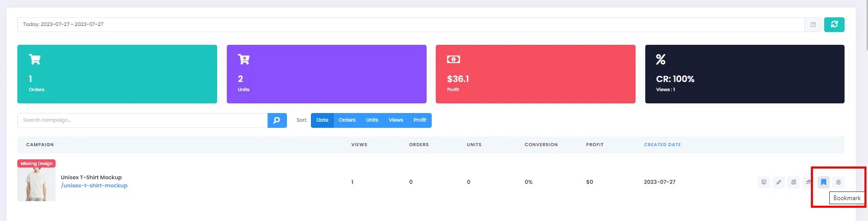Open the date range calendar picker icon

tap(813, 24)
